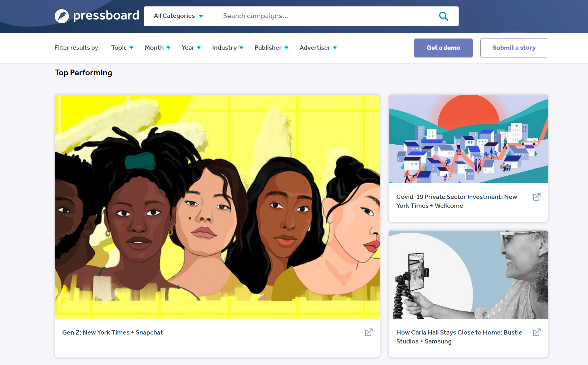The image size is (588, 365).
Task: Click the Pressboard logo
Action: coord(97,16)
